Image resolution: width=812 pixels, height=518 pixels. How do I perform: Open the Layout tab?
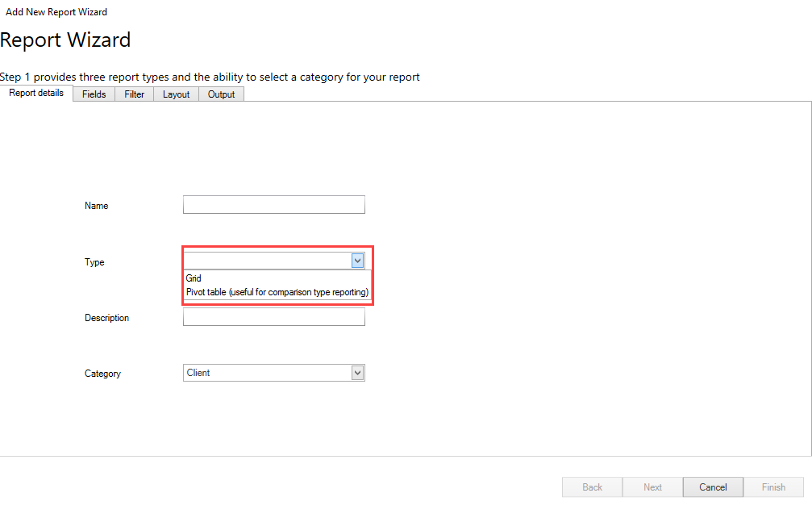coord(176,94)
